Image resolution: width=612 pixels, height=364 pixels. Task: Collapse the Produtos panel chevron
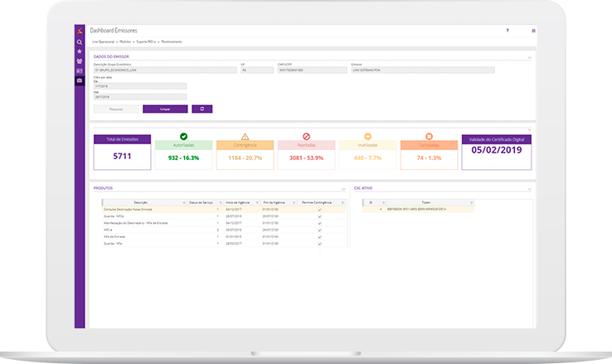342,189
